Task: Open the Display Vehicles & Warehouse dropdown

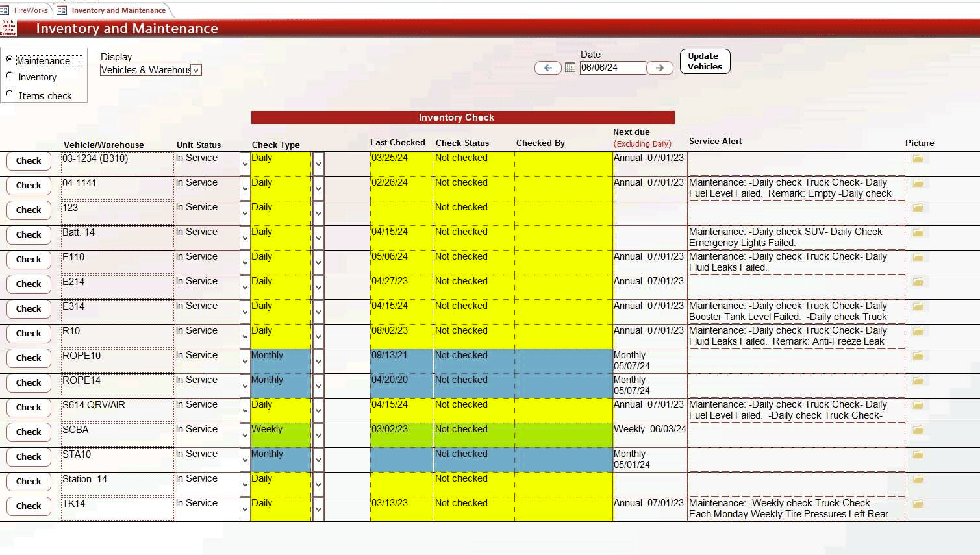Action: (196, 70)
